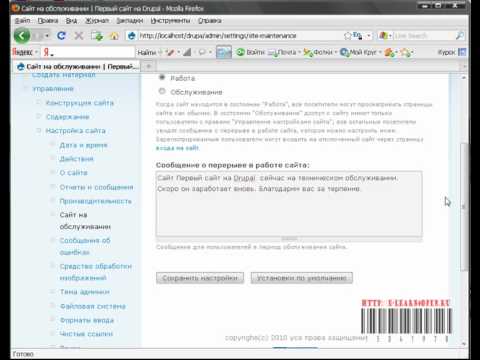The height and width of the screenshot is (360, 480).
Task: Click the highlighter pencil icon in the Yandex bar
Action: 170,52
